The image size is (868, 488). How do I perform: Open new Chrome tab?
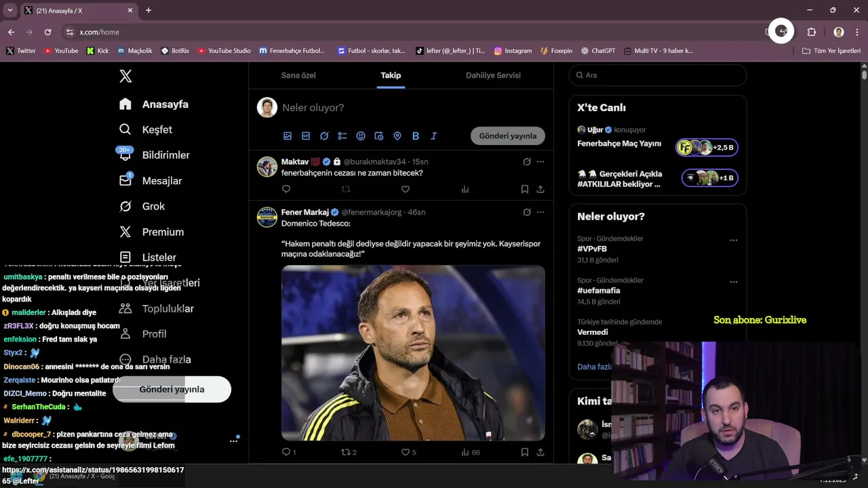click(149, 10)
